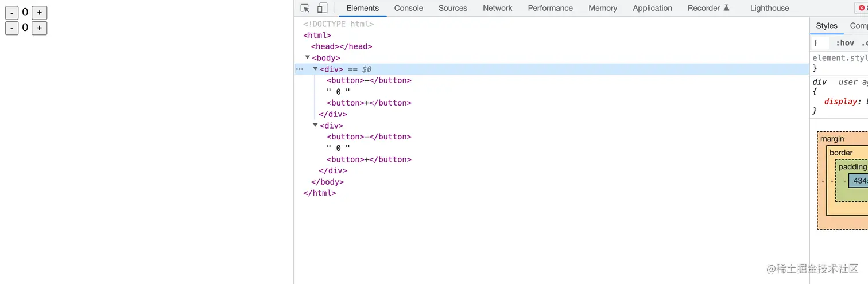Viewport: 868px width, 284px height.
Task: Click the Recorder flask preview icon
Action: click(x=726, y=8)
